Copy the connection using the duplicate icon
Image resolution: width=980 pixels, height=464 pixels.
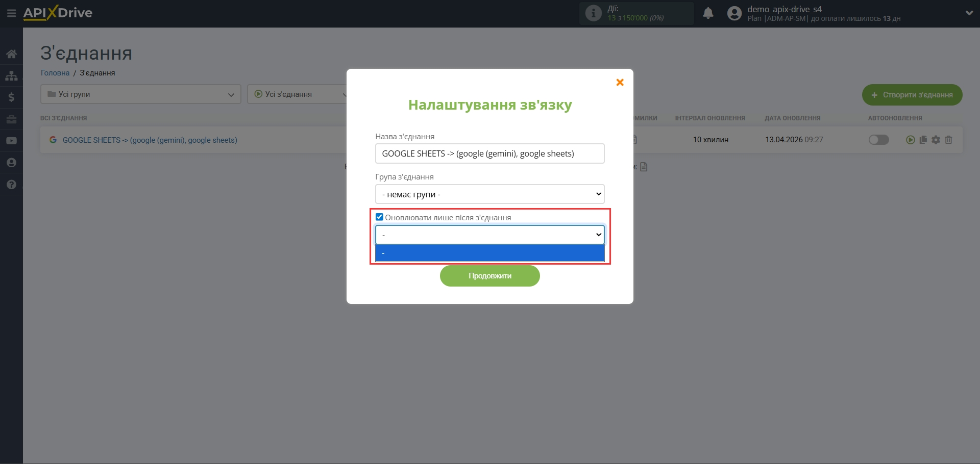point(923,140)
